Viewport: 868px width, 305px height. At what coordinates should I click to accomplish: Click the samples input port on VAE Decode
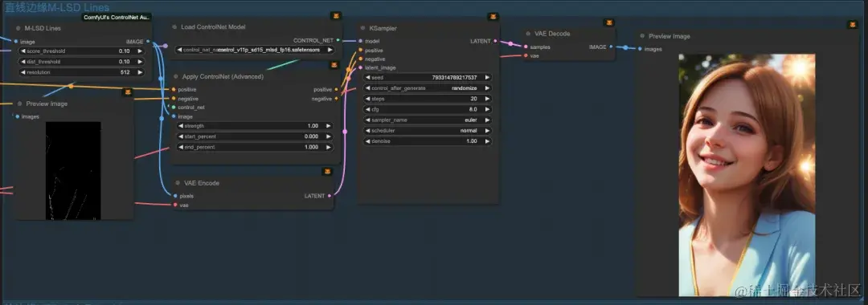coord(526,47)
